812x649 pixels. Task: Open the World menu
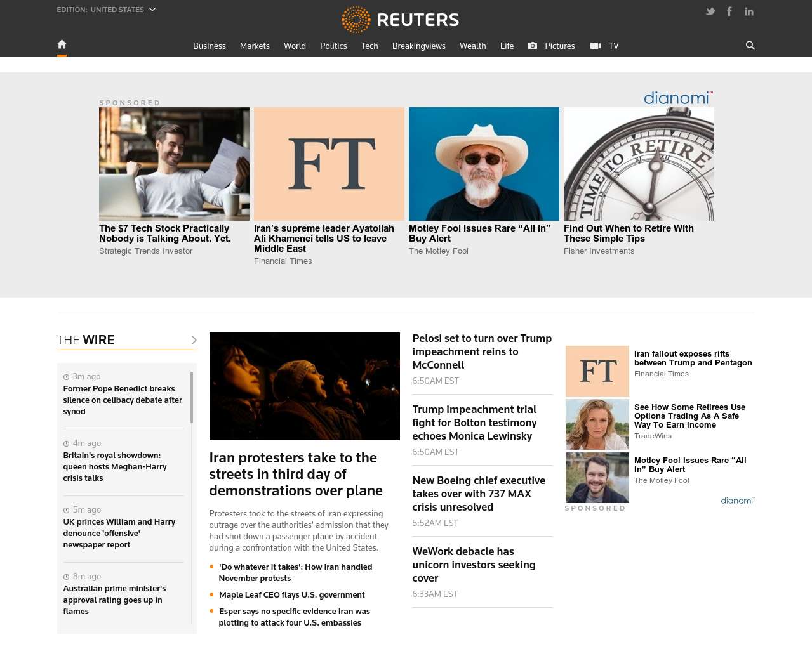[295, 46]
